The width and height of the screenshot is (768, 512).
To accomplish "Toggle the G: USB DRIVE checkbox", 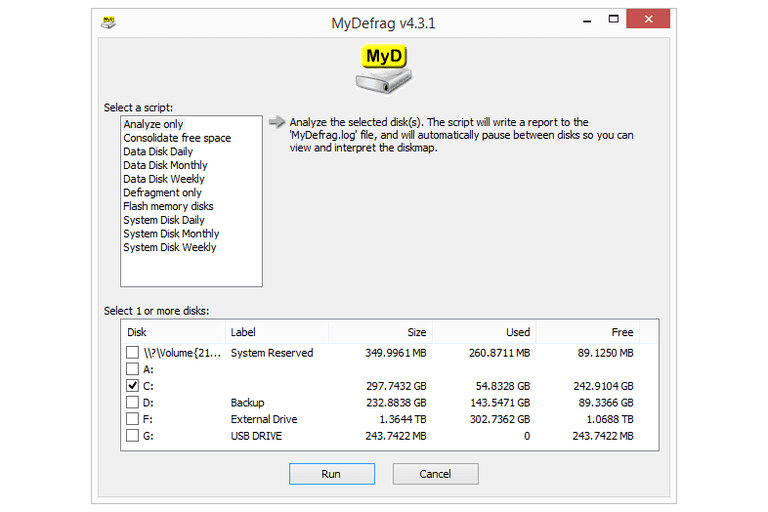I will coord(133,435).
